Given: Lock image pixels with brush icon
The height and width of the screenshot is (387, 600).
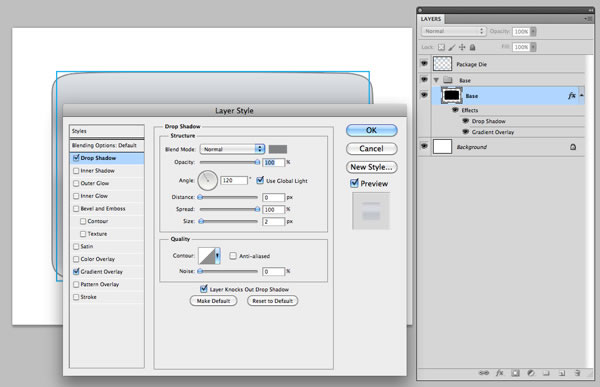Looking at the screenshot, I should 452,47.
